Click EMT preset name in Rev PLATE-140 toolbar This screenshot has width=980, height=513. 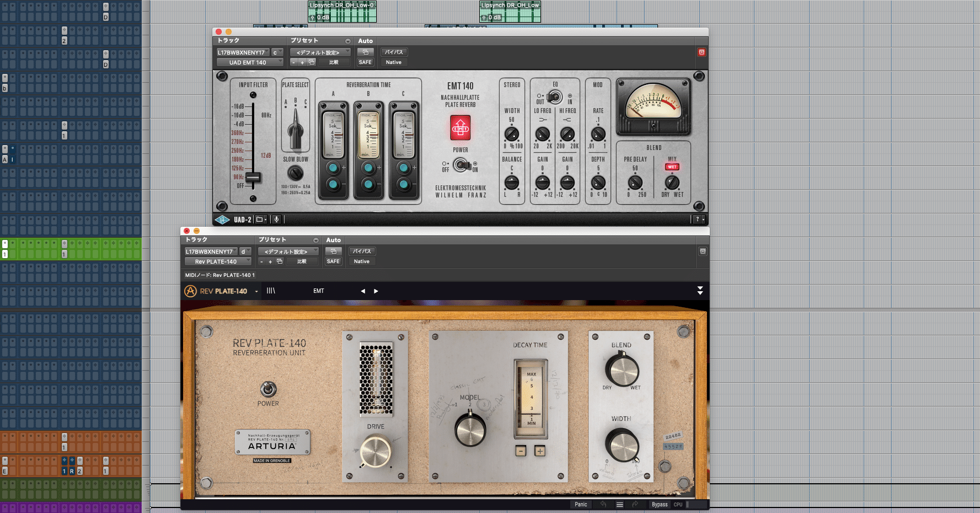coord(319,291)
